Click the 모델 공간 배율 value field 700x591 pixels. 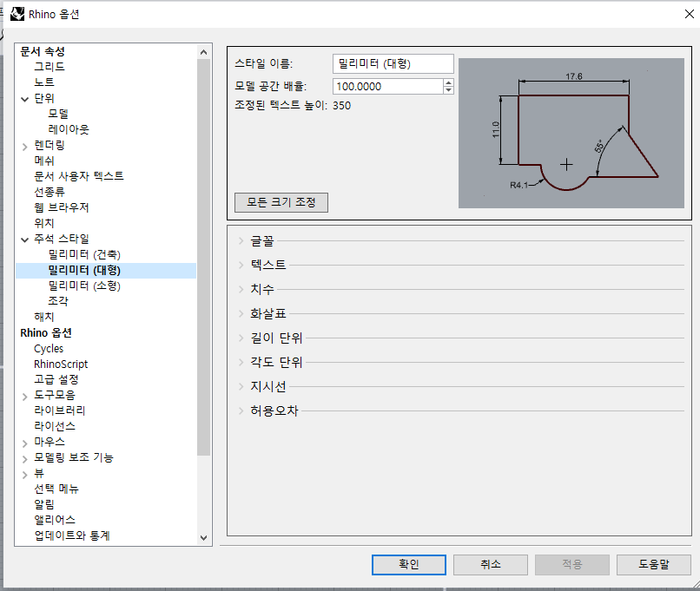388,87
